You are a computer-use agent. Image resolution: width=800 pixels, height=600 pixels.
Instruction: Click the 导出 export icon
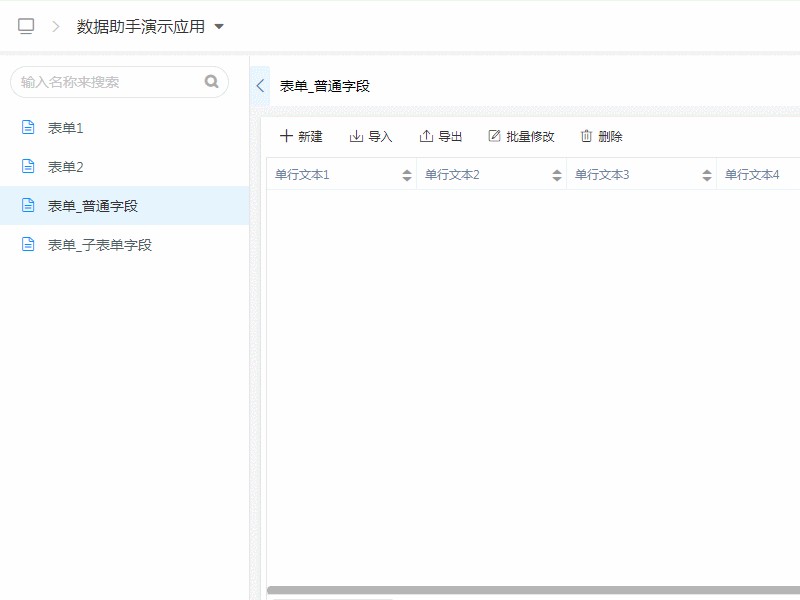tap(426, 136)
